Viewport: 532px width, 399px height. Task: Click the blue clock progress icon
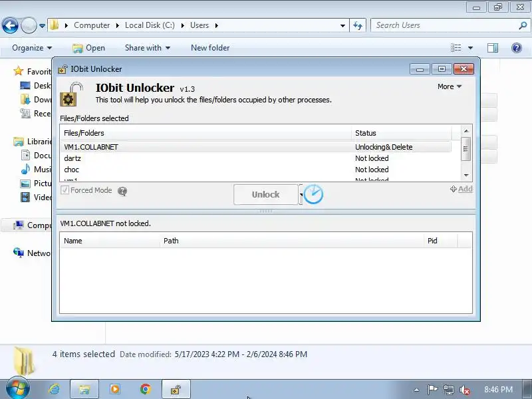[x=313, y=194]
